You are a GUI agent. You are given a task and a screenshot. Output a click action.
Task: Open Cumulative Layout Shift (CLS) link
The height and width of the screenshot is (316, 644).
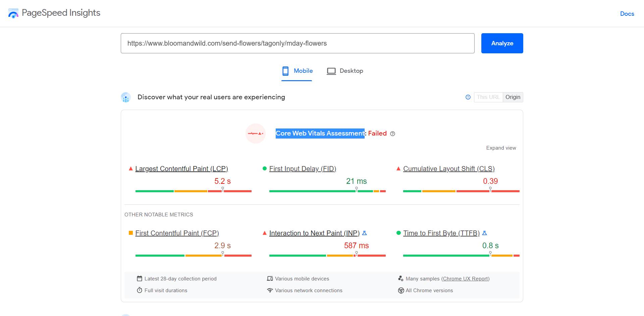449,169
